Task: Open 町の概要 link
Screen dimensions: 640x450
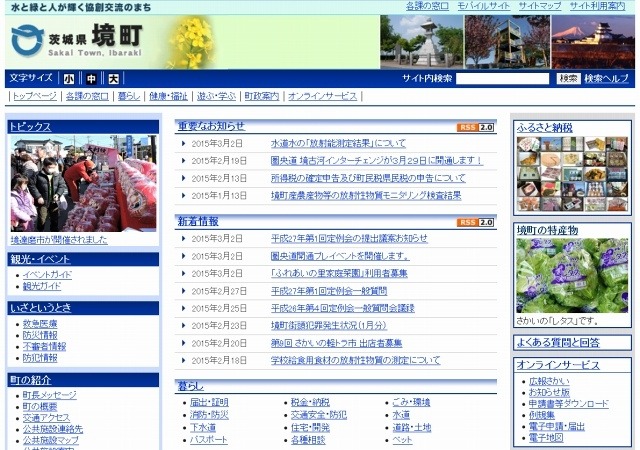Action: [40, 407]
